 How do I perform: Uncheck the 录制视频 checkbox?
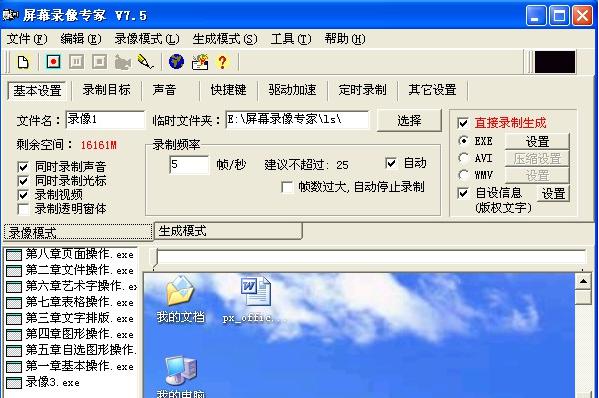click(23, 195)
